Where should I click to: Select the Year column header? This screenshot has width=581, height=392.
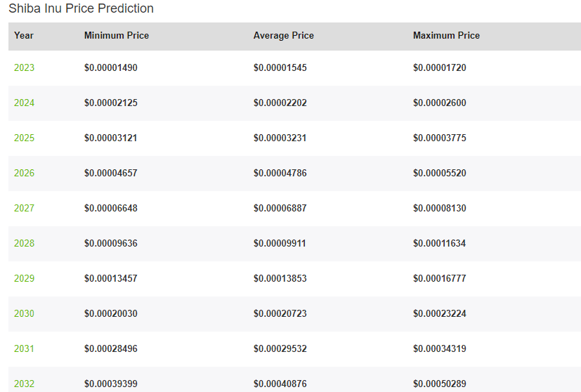pos(24,36)
